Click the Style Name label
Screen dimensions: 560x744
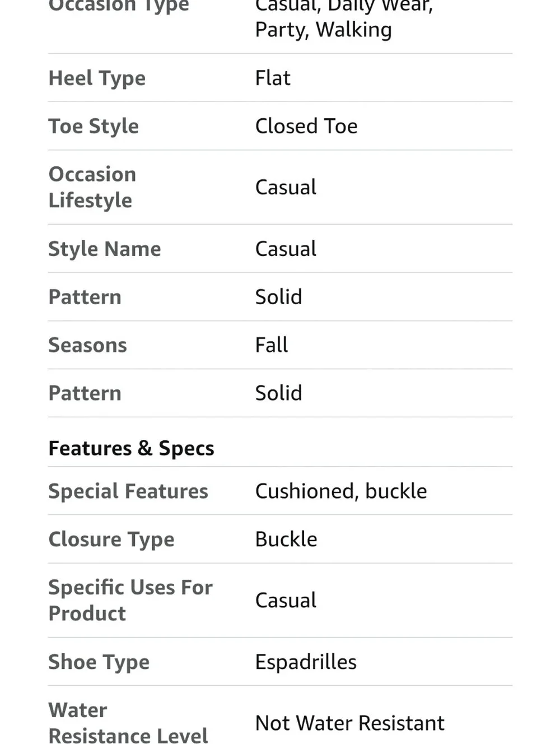pos(105,249)
